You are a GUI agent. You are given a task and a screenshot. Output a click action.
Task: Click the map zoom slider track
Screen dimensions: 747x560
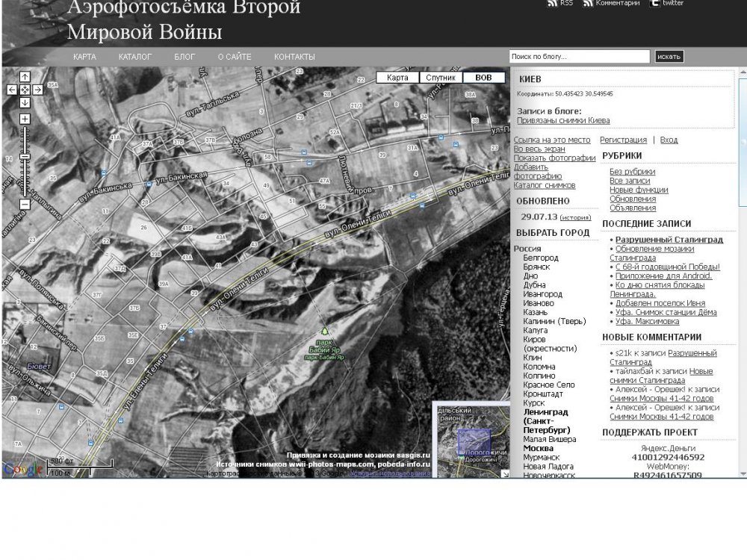[x=25, y=162]
